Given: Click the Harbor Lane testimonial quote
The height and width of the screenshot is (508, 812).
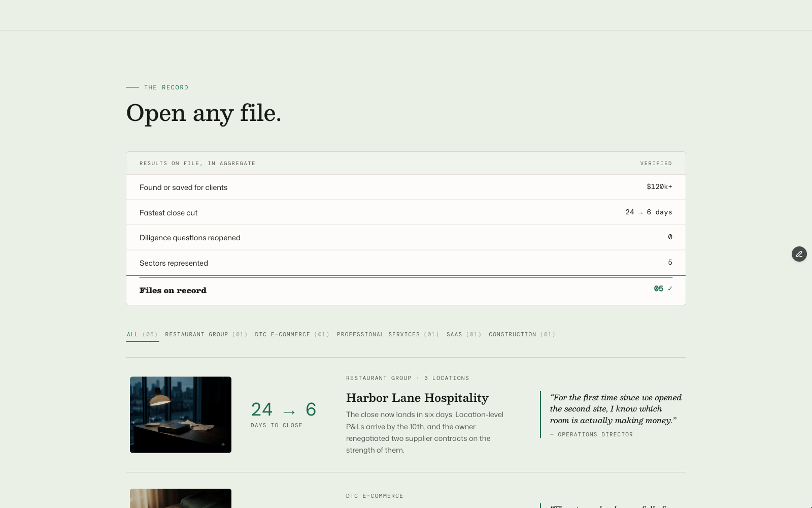Looking at the screenshot, I should pyautogui.click(x=616, y=409).
